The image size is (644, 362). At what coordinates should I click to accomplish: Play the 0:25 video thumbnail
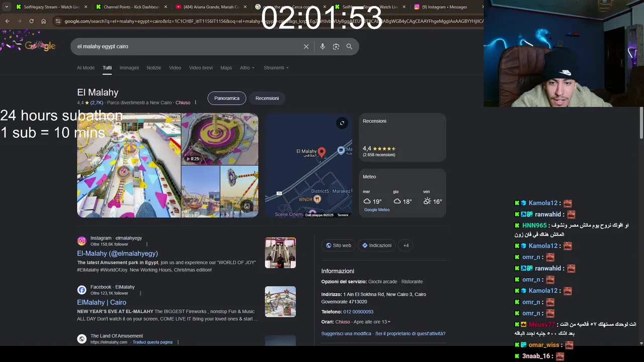(x=220, y=139)
